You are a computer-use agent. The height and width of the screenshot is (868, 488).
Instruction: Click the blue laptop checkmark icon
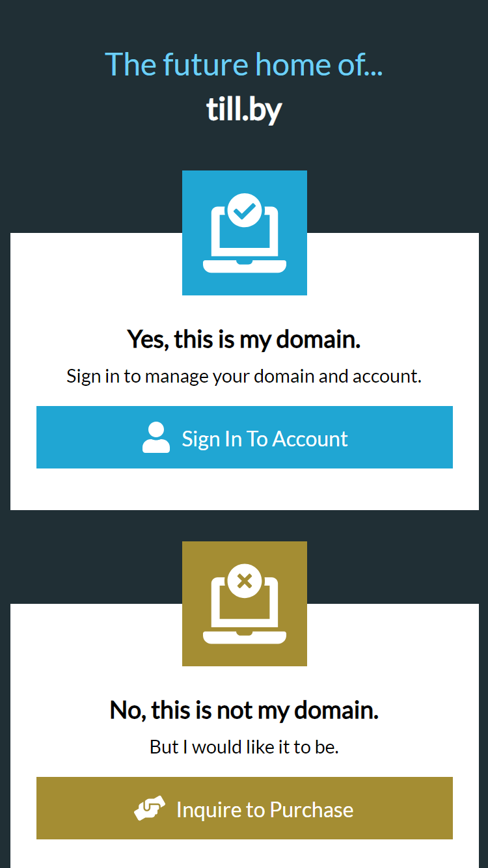click(244, 233)
